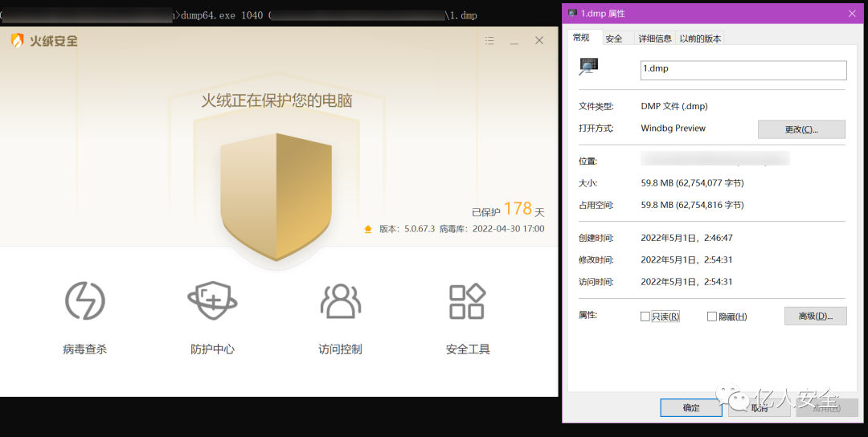Click the 火绒正在保护您的电脑 heading
Image resolution: width=868 pixels, height=437 pixels.
276,100
